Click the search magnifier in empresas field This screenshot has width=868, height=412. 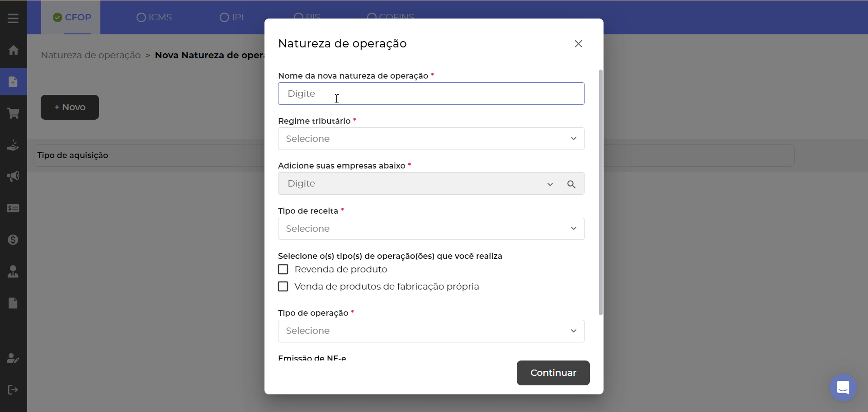[571, 184]
